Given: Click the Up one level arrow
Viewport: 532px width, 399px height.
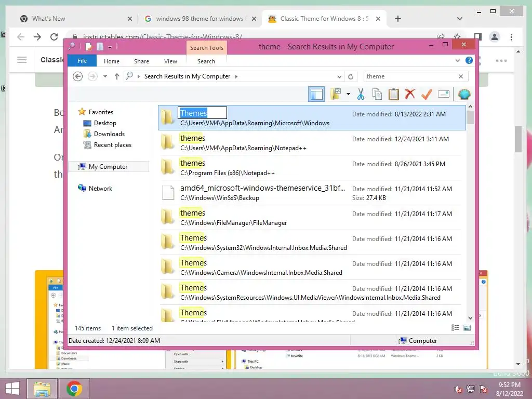Looking at the screenshot, I should 117,76.
